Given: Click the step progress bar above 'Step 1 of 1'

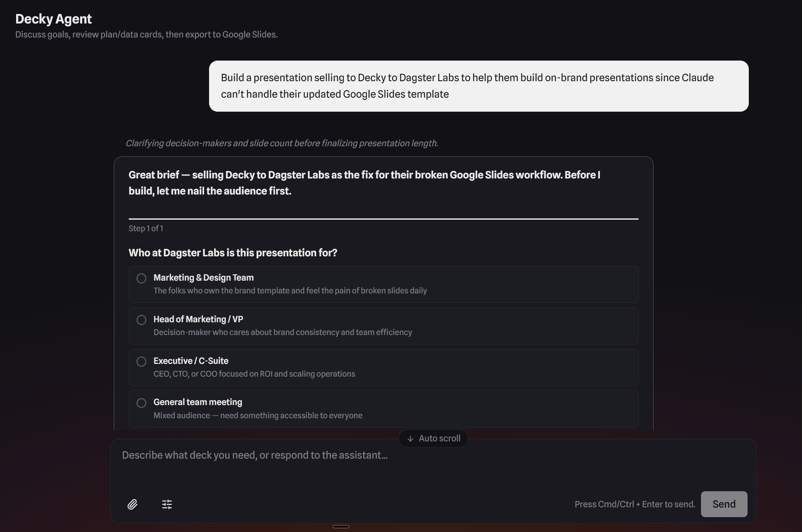Looking at the screenshot, I should click(x=383, y=219).
